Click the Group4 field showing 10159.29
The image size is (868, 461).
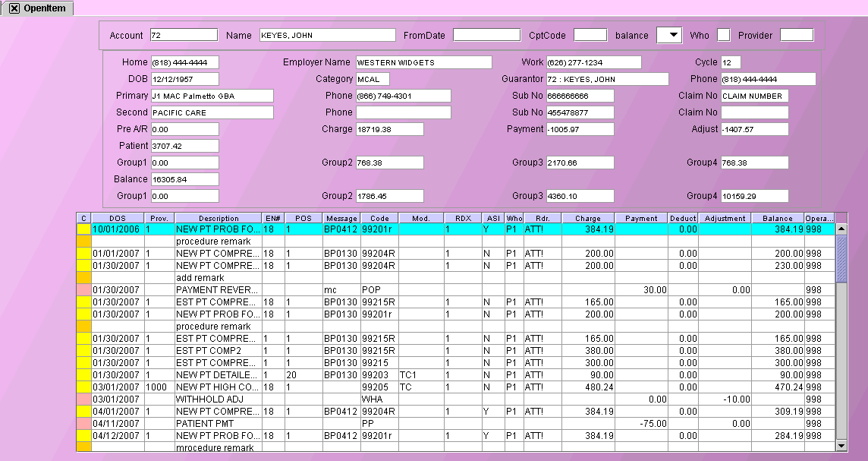coord(754,196)
